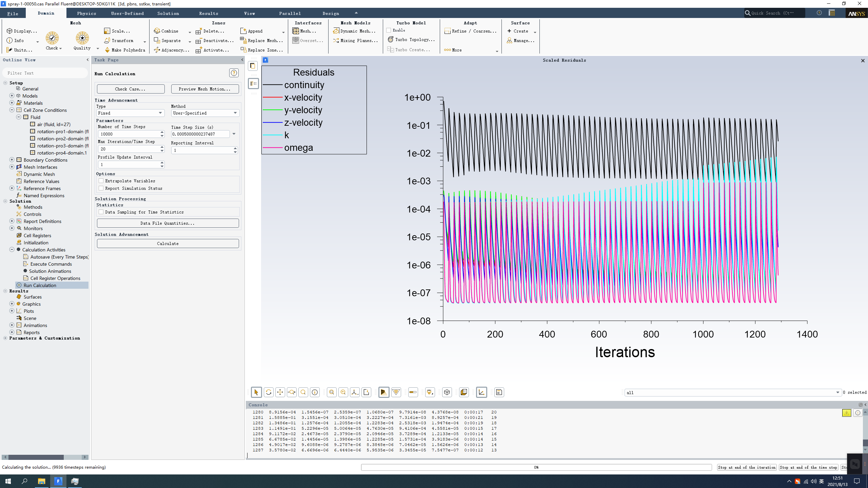Click the probe info tool icon
Viewport: 868px width, 488px height.
(x=315, y=392)
